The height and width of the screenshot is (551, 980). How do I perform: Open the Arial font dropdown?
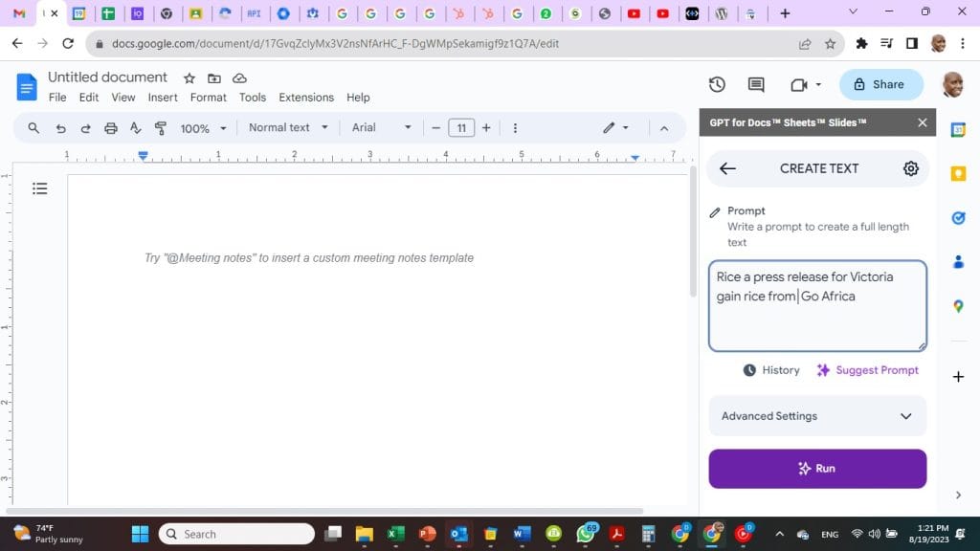point(381,127)
